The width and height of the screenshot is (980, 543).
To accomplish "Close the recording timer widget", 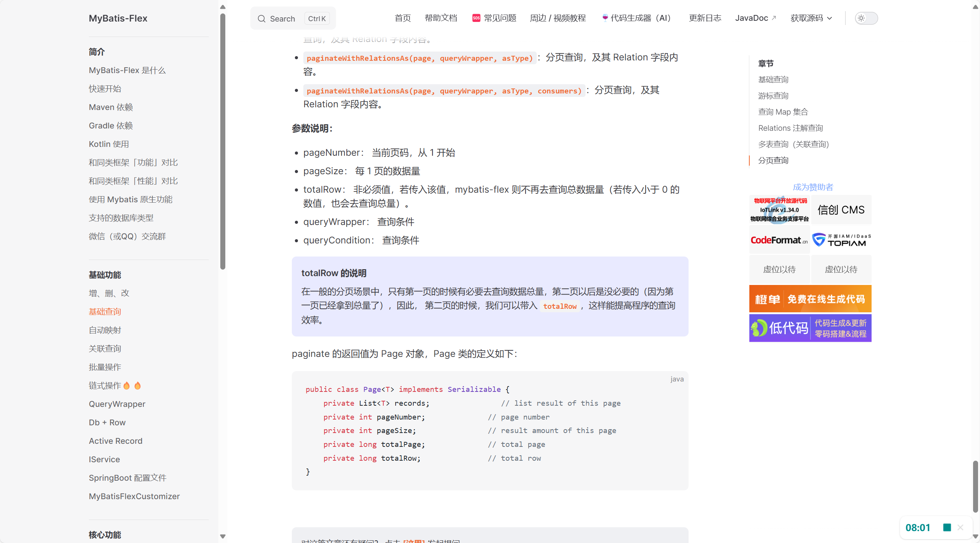I will tap(960, 527).
